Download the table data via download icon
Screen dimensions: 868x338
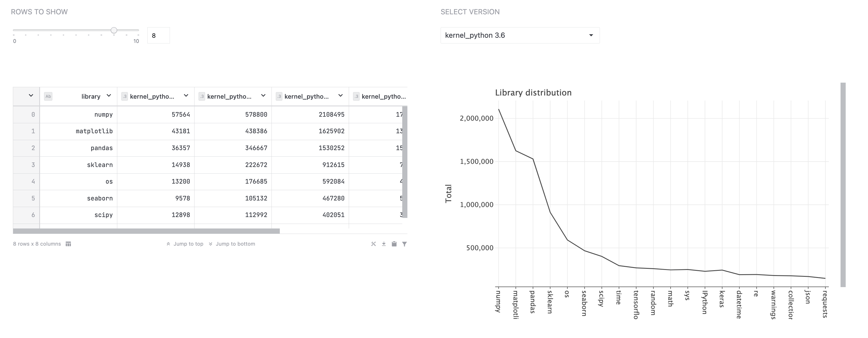point(383,244)
